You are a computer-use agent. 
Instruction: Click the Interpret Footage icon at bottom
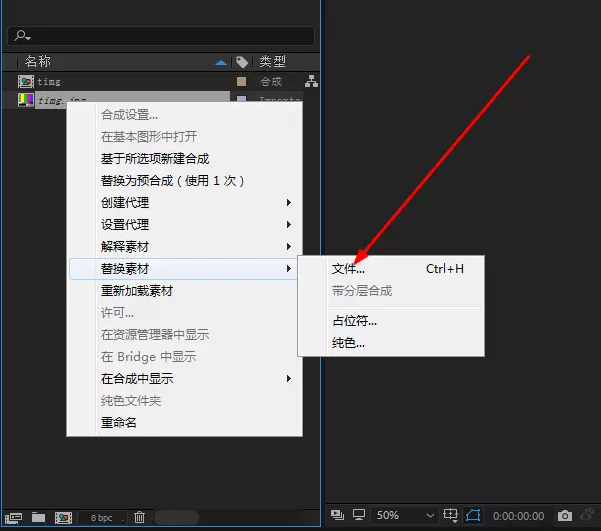pos(13,518)
